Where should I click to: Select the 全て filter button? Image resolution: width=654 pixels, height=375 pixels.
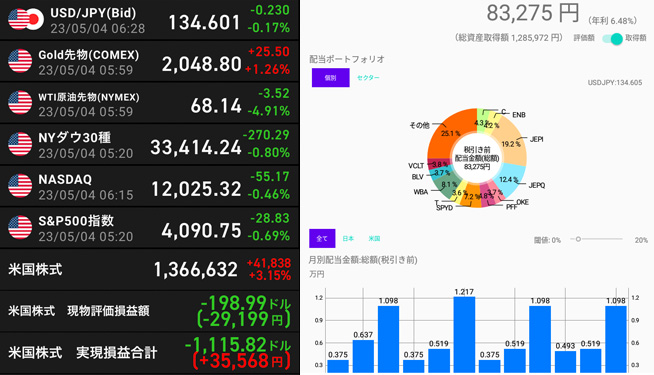[322, 239]
